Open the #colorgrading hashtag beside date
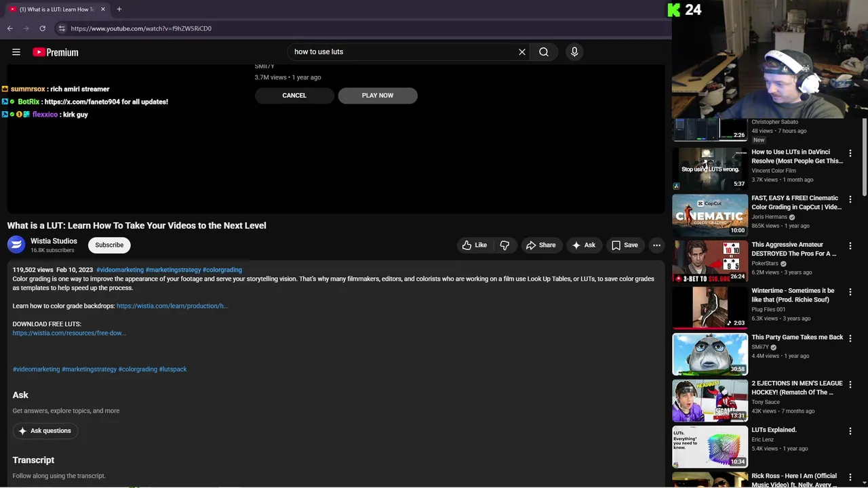 [x=222, y=270]
